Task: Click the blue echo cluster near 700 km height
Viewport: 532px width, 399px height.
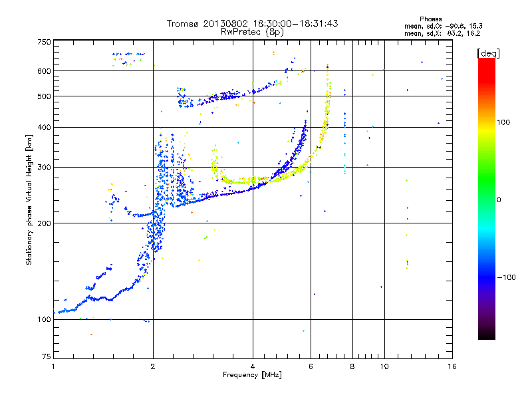Action: tap(128, 55)
